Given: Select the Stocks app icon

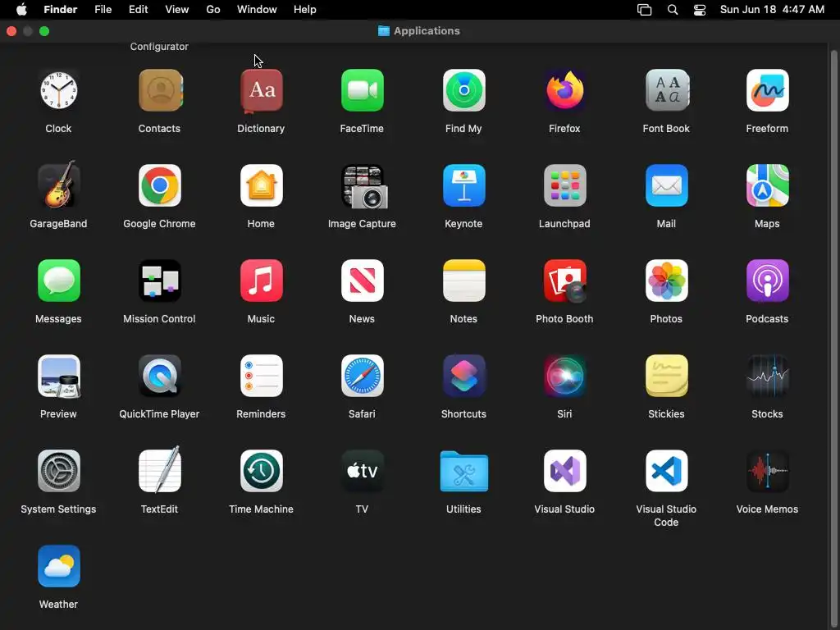Looking at the screenshot, I should (767, 376).
